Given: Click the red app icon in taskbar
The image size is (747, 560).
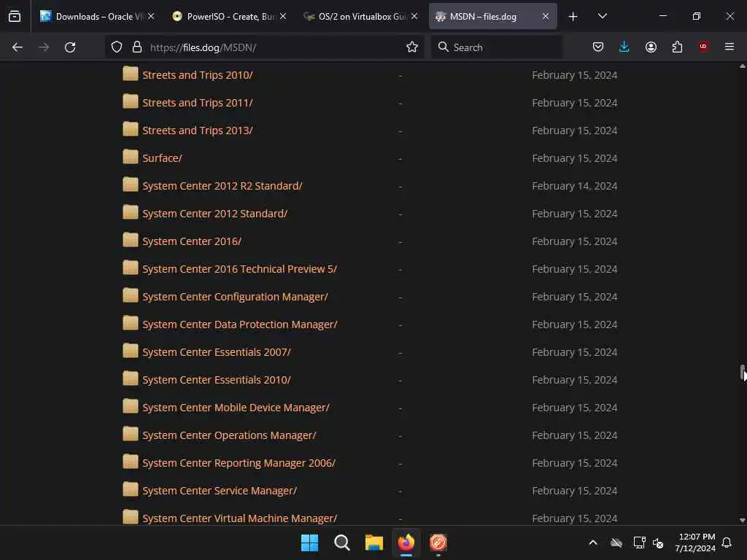Looking at the screenshot, I should click(x=438, y=542).
